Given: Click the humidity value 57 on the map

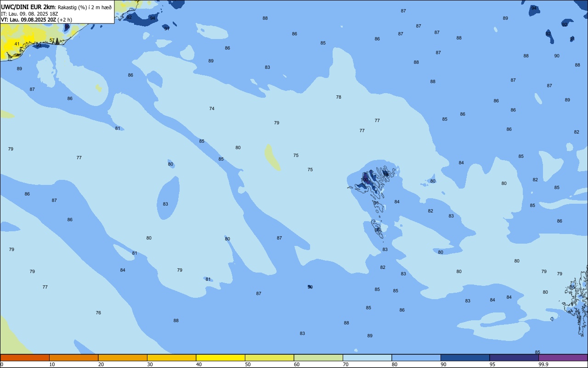Looking at the screenshot, I should point(52,40).
